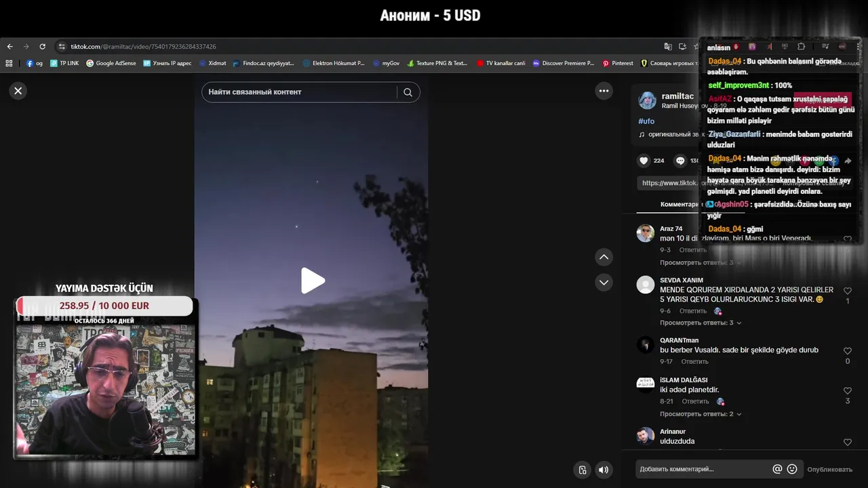Viewport: 868px width, 488px height.
Task: Go back with the browser back arrow
Action: [x=9, y=47]
